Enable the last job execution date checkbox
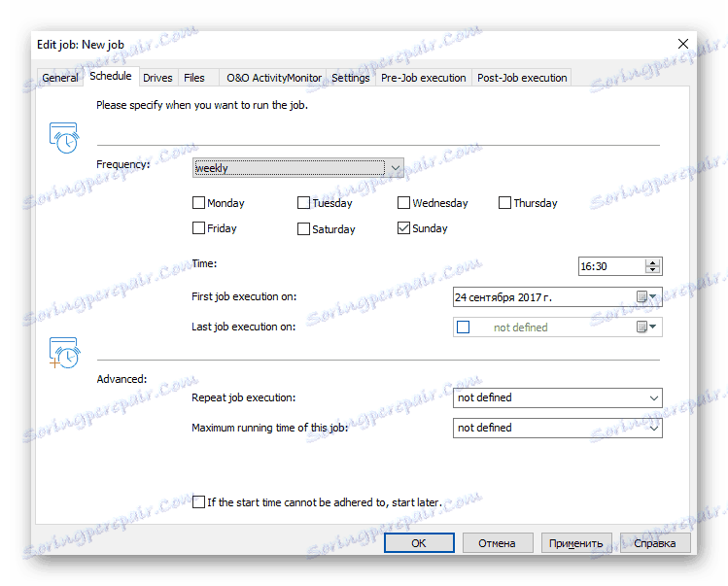The image size is (728, 586). point(463,327)
